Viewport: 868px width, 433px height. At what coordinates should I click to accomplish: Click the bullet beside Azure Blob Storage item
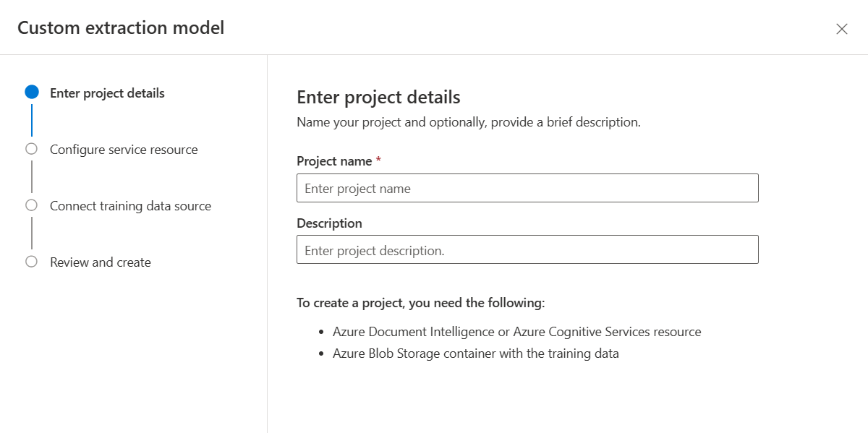point(321,353)
